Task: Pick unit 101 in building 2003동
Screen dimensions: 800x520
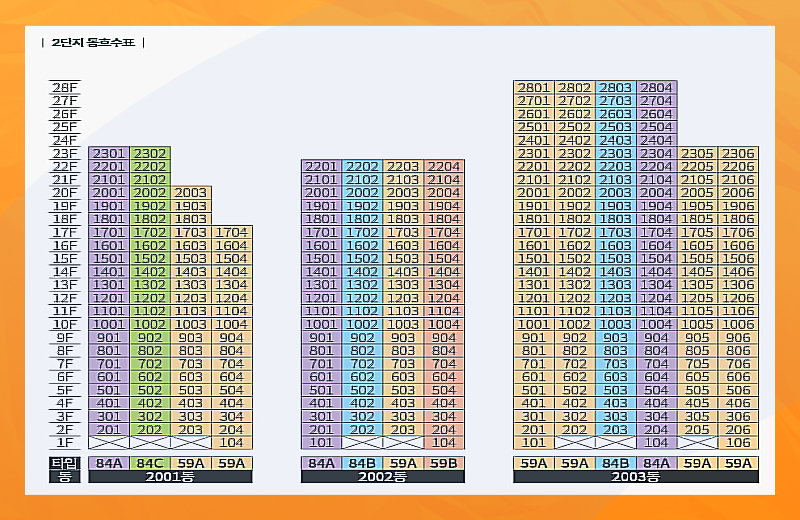Action: coord(534,442)
